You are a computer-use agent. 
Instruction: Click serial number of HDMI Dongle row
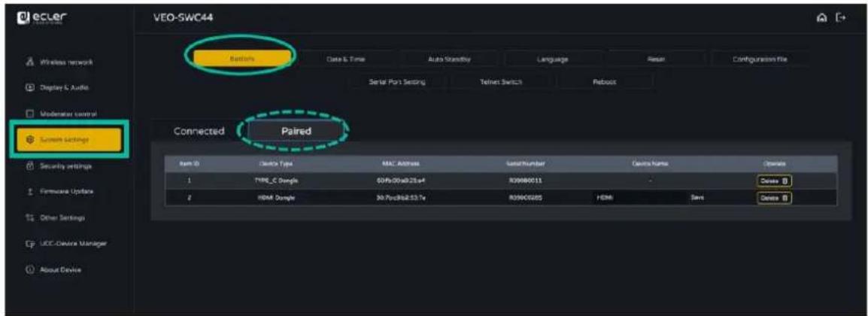[x=524, y=198]
